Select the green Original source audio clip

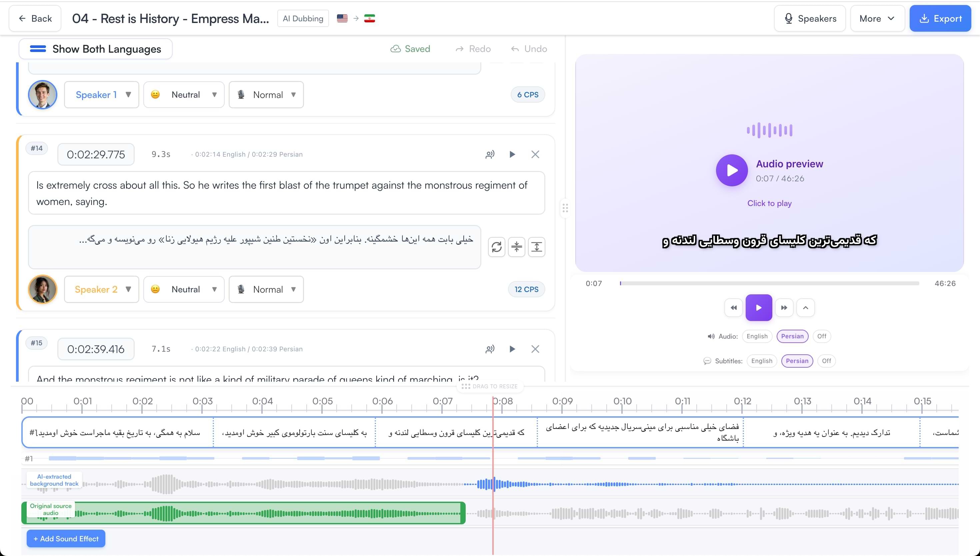[244, 513]
